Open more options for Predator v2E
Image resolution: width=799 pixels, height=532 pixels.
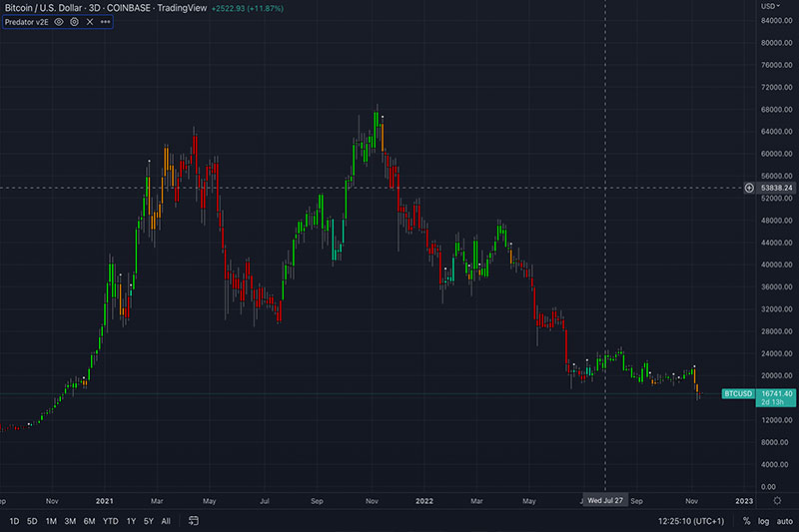pyautogui.click(x=105, y=21)
